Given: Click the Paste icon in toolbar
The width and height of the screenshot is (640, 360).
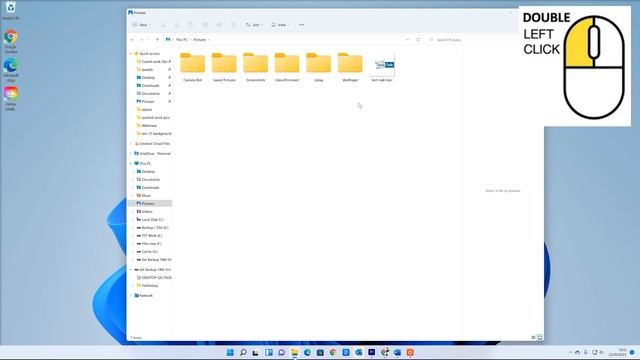Looking at the screenshot, I should click(x=191, y=25).
